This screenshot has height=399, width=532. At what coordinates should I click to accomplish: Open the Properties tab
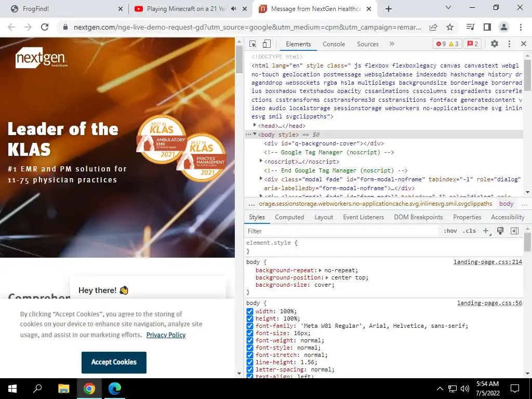[x=467, y=217]
